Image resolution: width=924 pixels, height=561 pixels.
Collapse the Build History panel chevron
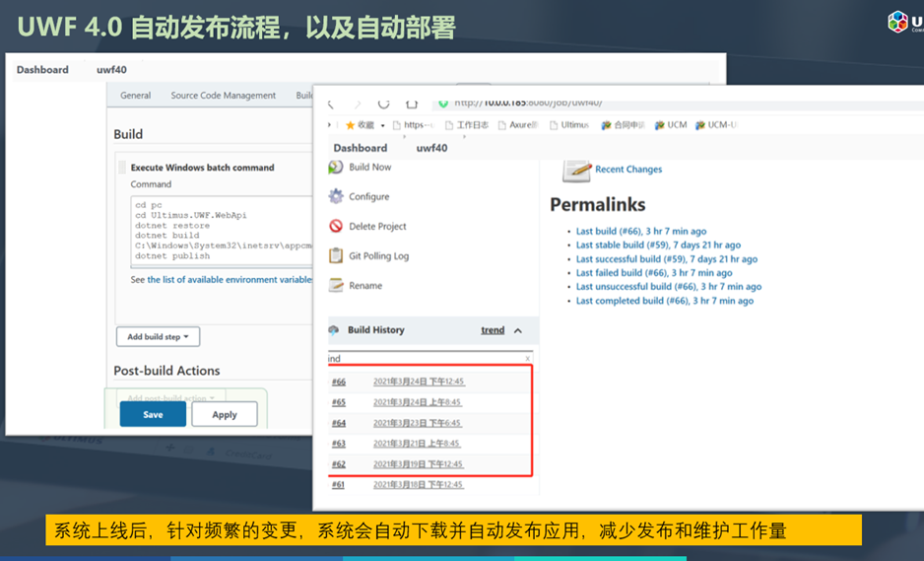[518, 331]
